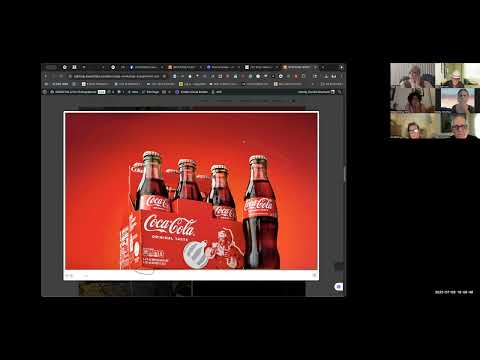This screenshot has width=480, height=360.
Task: Click the Coca-Cola lightbox image
Action: coord(191,191)
